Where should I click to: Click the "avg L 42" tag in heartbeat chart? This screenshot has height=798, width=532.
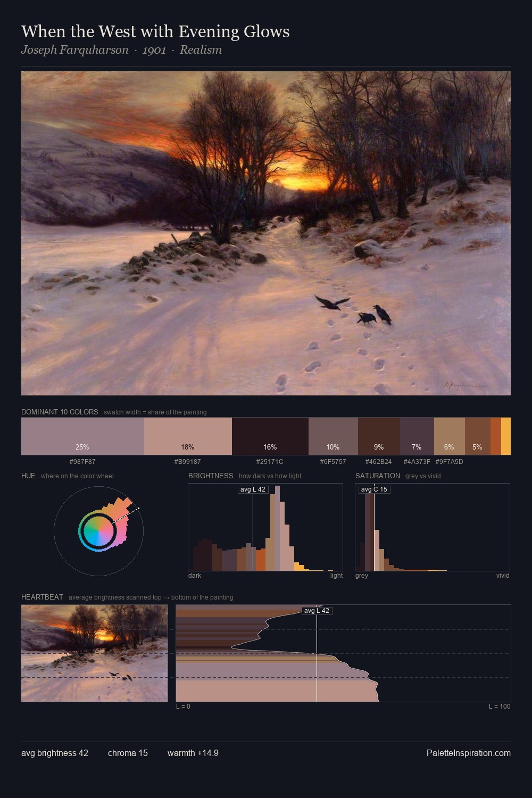(x=317, y=611)
